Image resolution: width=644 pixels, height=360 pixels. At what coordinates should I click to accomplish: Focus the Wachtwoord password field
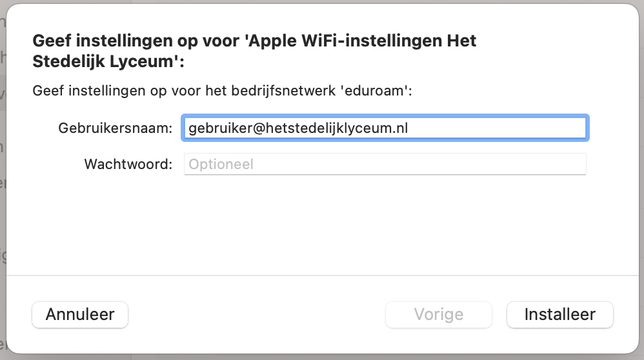385,164
